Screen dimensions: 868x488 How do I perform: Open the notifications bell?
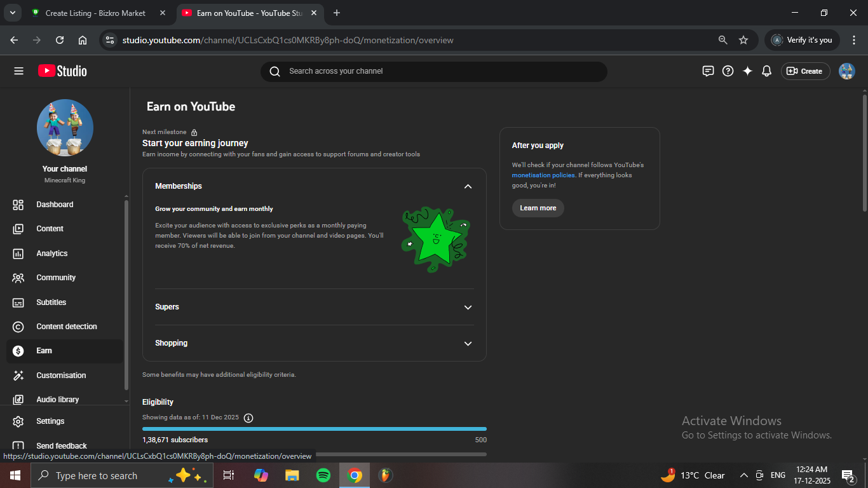point(766,71)
